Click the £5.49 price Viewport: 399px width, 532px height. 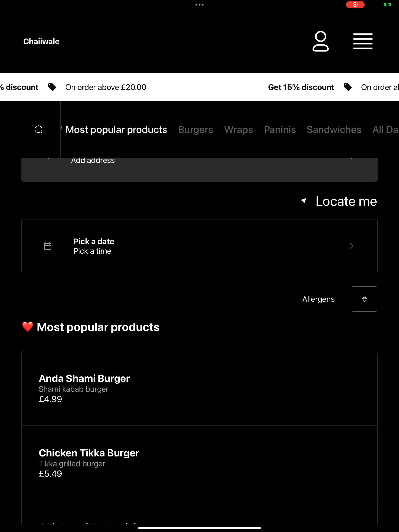click(x=50, y=474)
